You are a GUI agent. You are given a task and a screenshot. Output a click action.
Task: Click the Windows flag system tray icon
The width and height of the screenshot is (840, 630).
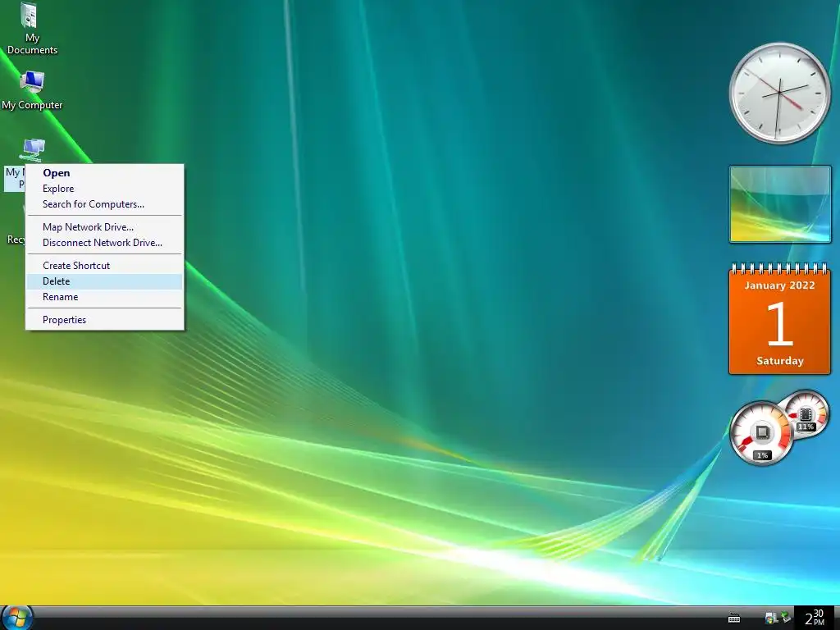click(771, 619)
